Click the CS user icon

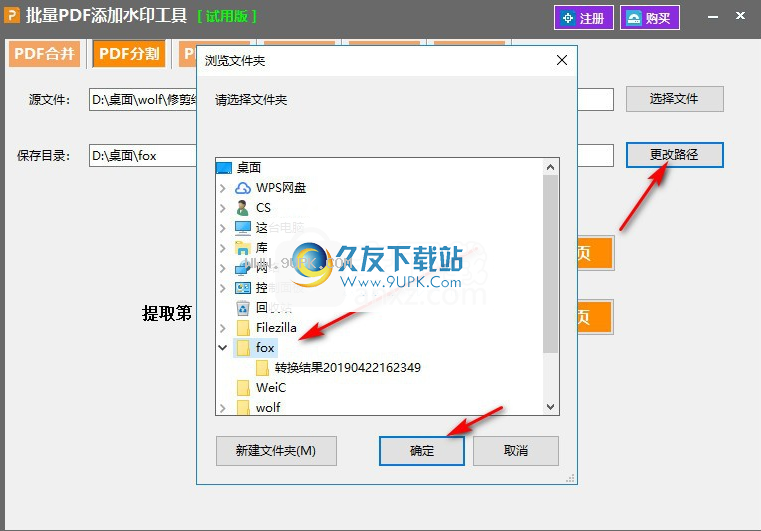pyautogui.click(x=242, y=208)
